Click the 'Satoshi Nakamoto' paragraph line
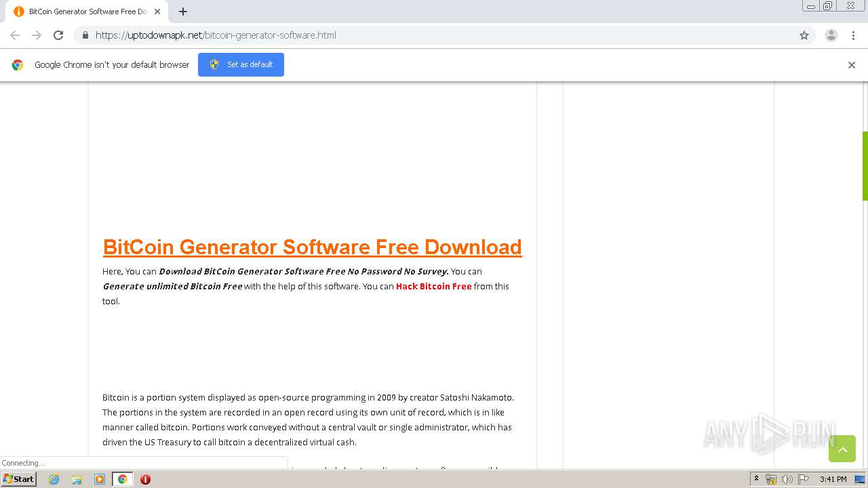 click(x=308, y=397)
